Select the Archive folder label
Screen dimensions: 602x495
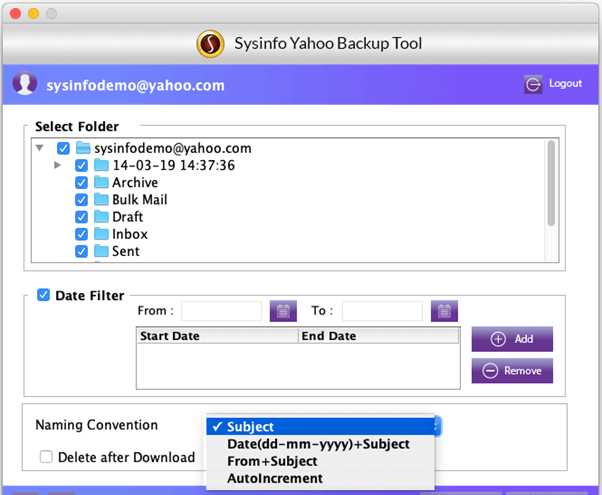(135, 182)
